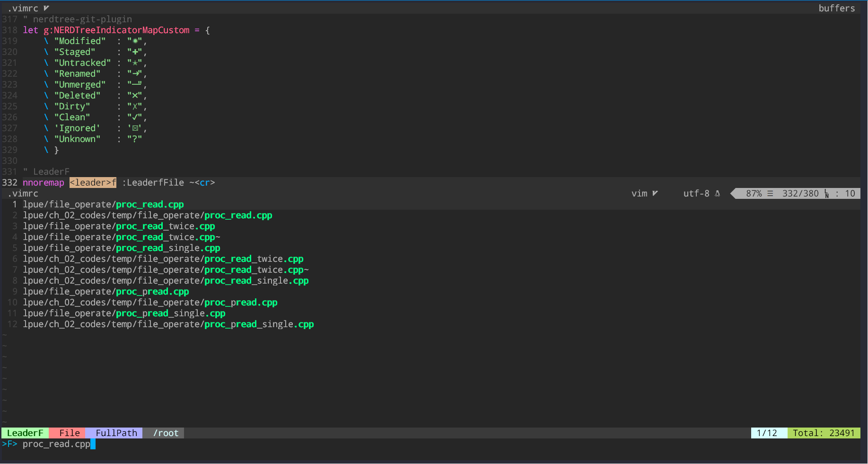Viewport: 868px width, 464px height.
Task: Click the Total: 23491 indicator
Action: click(x=824, y=433)
